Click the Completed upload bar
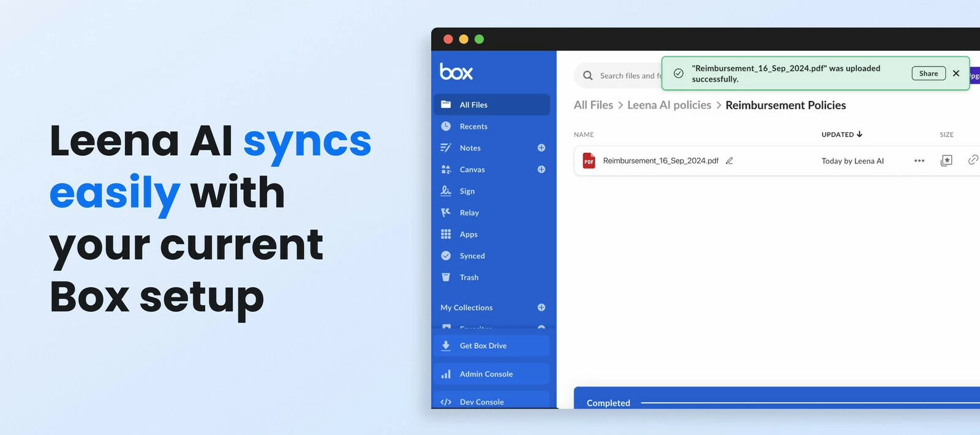Viewport: 980px width, 435px height. pos(777,398)
